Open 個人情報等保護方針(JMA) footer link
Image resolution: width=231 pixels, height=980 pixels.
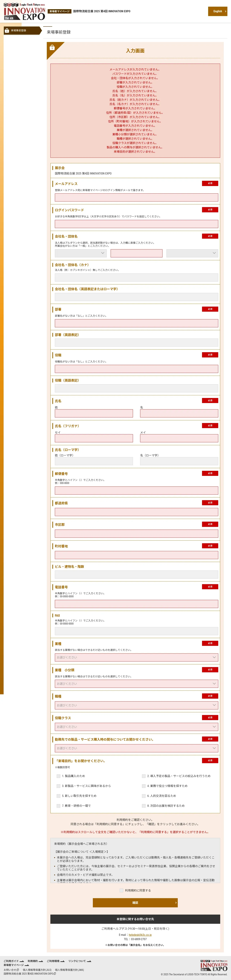pyautogui.click(x=69, y=970)
